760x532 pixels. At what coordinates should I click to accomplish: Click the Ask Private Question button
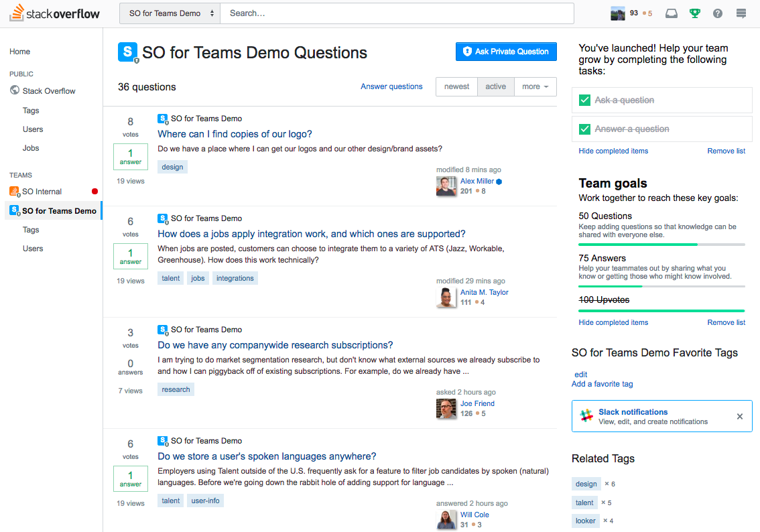point(506,52)
